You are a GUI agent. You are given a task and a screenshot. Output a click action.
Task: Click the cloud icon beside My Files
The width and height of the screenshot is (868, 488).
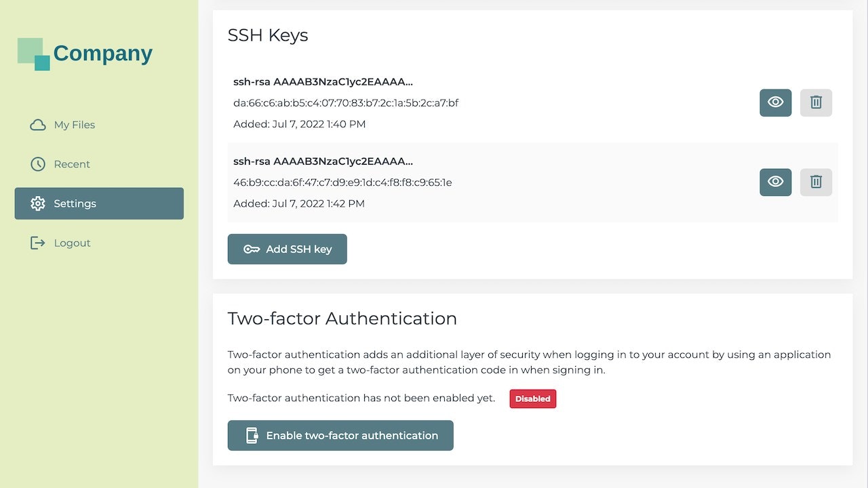click(38, 125)
